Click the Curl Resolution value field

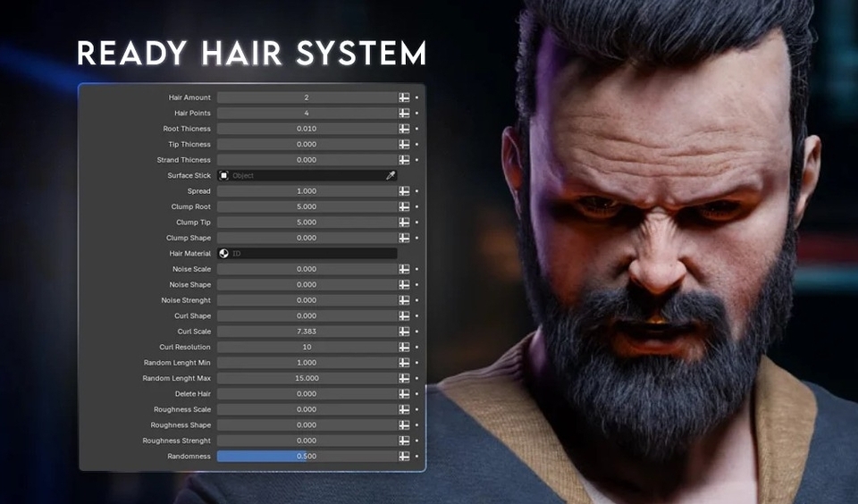307,347
